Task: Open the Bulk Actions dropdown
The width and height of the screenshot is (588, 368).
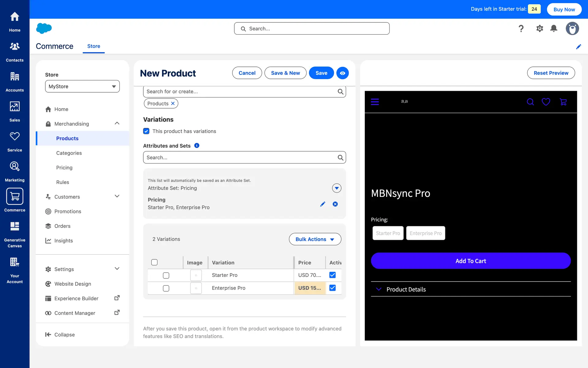Action: click(315, 239)
